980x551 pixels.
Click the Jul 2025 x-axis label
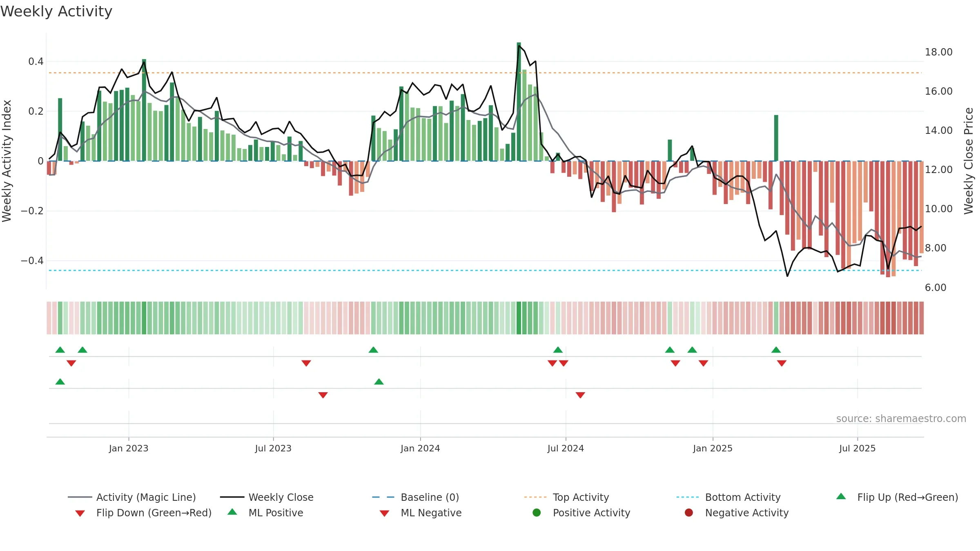click(857, 449)
